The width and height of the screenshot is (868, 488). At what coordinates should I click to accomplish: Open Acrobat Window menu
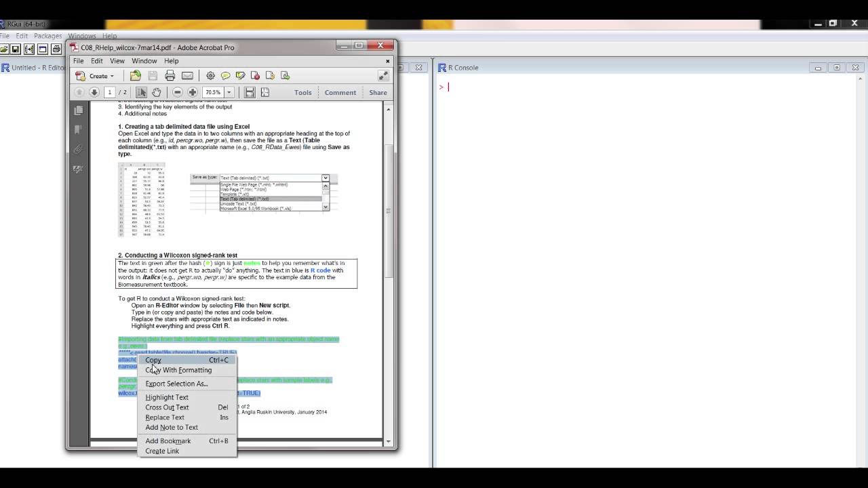point(144,61)
